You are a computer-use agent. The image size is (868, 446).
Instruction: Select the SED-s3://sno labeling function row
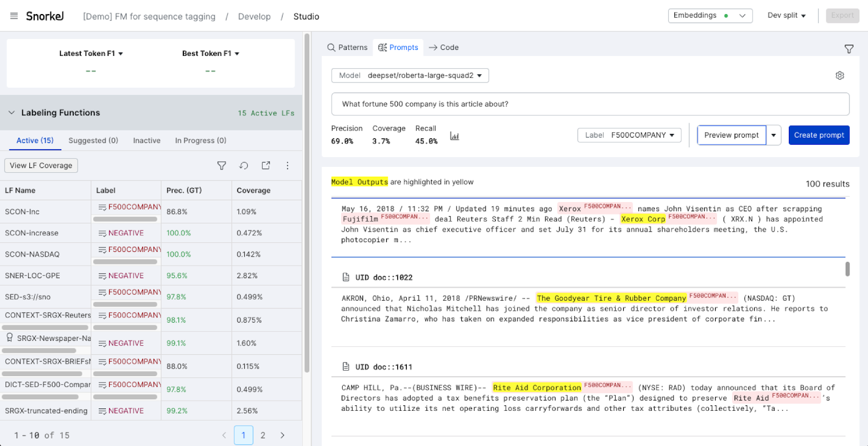(151, 297)
